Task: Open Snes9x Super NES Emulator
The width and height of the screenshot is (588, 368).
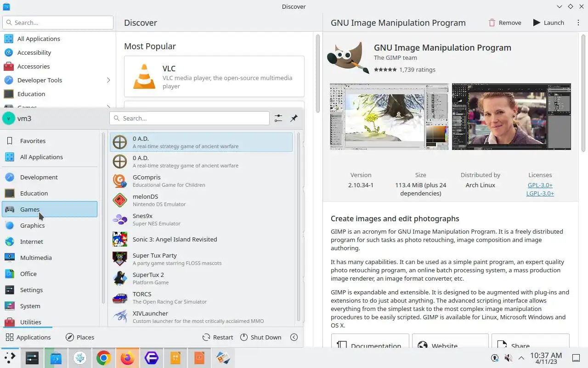Action: pos(201,219)
